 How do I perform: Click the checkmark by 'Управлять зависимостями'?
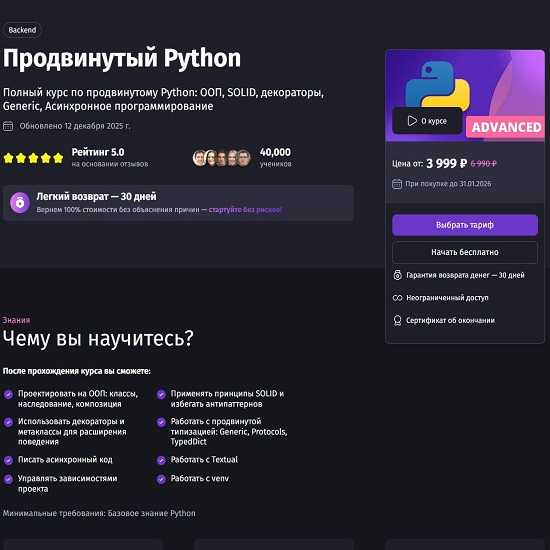(x=8, y=479)
